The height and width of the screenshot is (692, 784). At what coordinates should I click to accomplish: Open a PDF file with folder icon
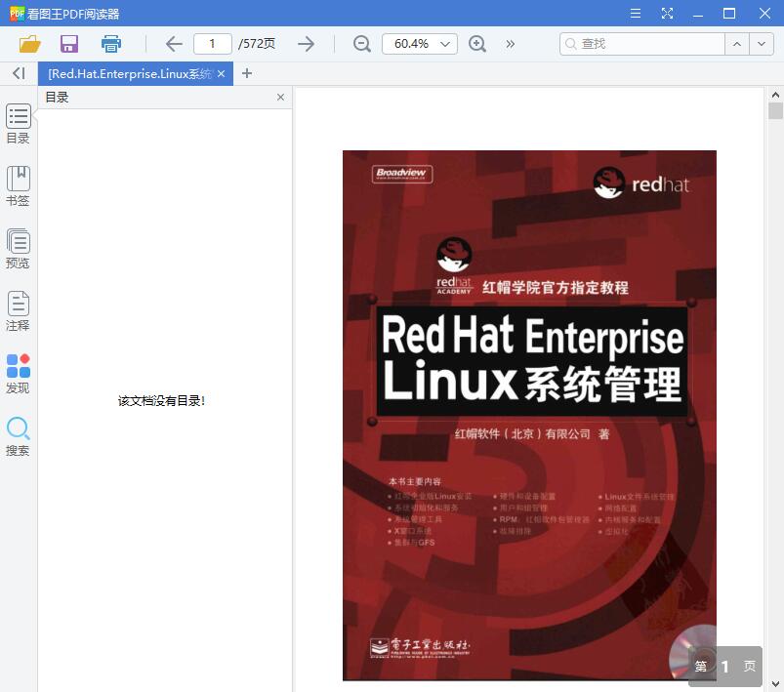pos(29,44)
